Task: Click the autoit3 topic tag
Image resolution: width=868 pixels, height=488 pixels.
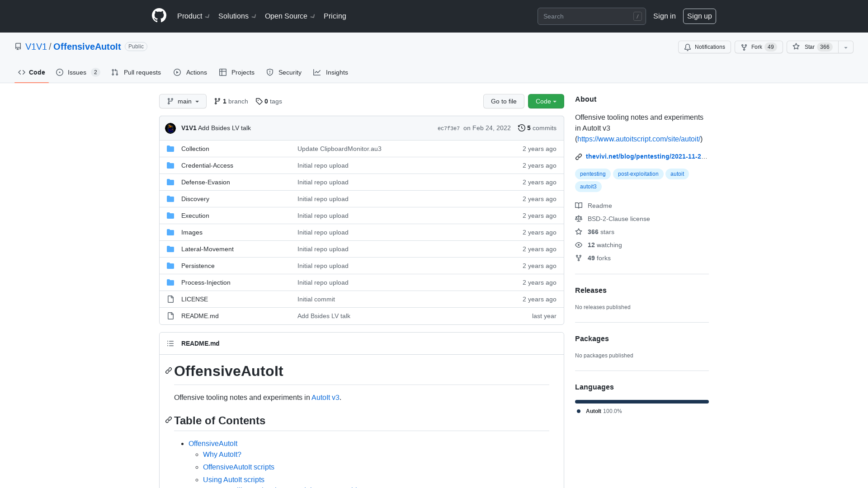Action: pyautogui.click(x=588, y=187)
